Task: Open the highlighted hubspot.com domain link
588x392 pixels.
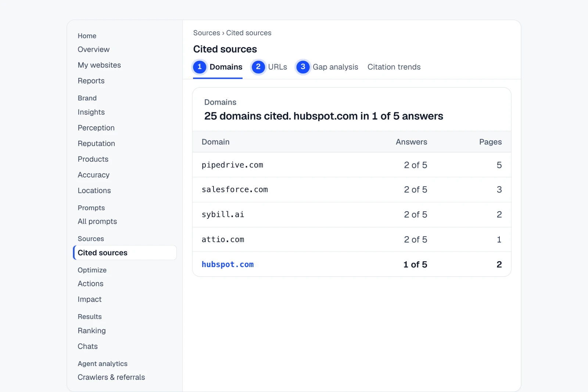Action: pos(227,265)
